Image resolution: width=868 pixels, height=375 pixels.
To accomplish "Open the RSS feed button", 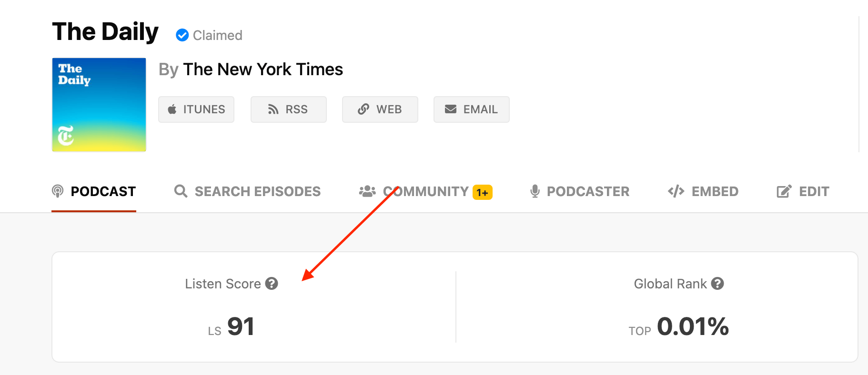I will tap(288, 109).
